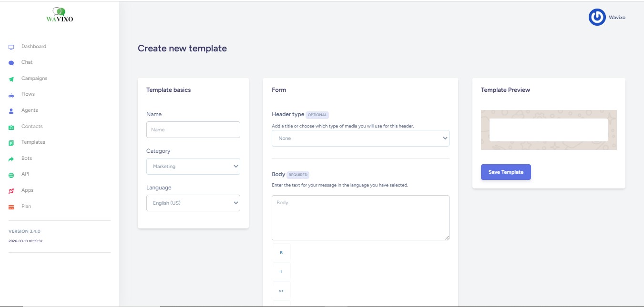This screenshot has height=307, width=644.
Task: Expand the Header type dropdown
Action: tap(360, 139)
